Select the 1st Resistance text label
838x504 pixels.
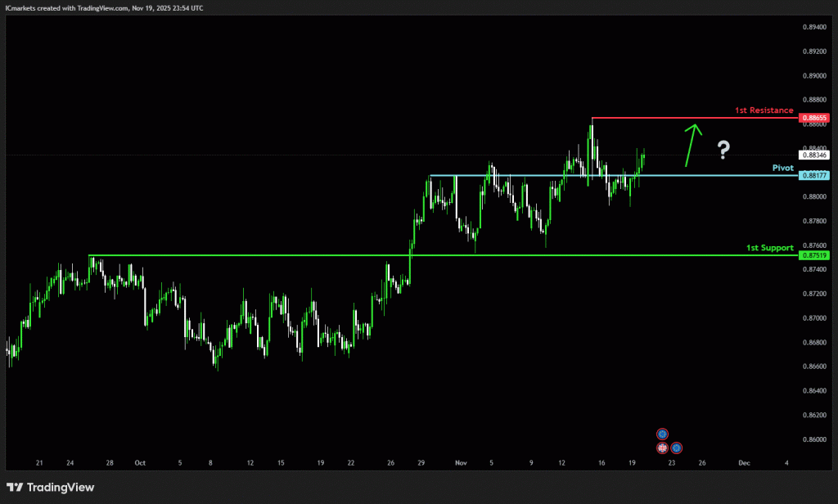tap(764, 110)
